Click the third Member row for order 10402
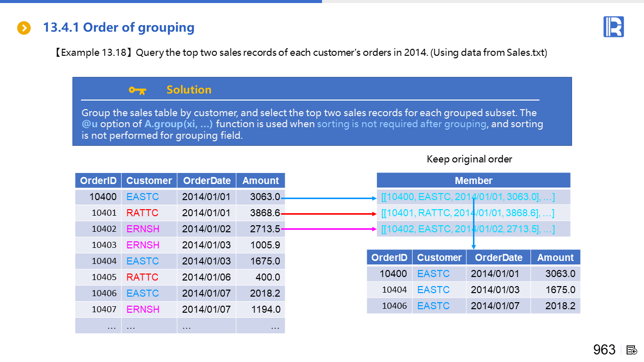The image size is (644, 362). point(468,229)
